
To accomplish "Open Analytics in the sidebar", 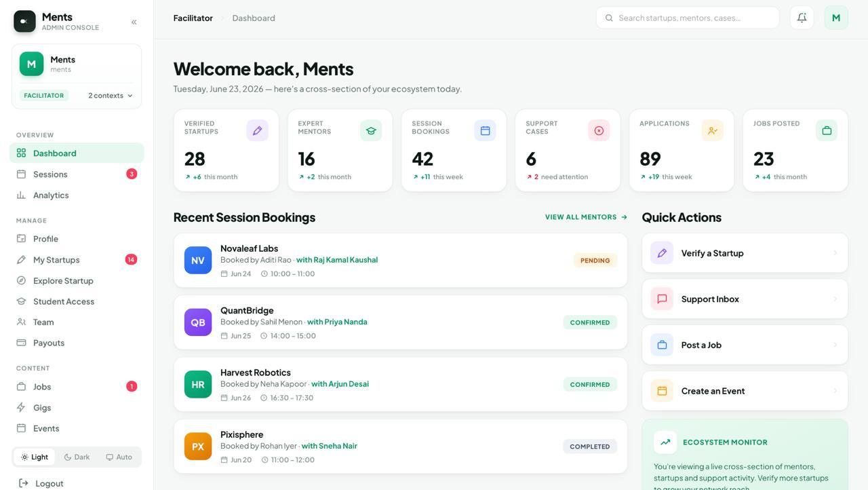I will coord(77,195).
